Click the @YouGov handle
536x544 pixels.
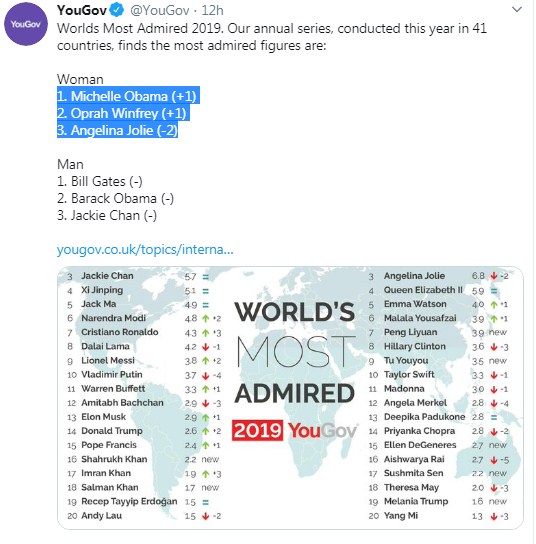click(x=160, y=10)
